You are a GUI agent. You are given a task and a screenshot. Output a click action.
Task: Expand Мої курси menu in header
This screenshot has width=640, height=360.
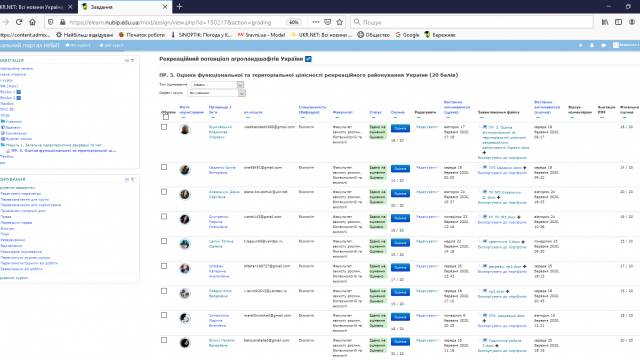tap(78, 45)
